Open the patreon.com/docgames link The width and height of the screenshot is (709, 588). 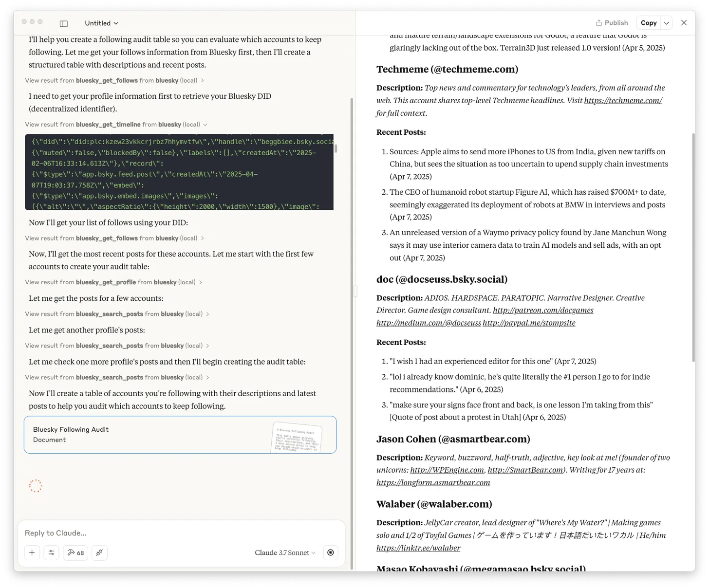pyautogui.click(x=543, y=310)
